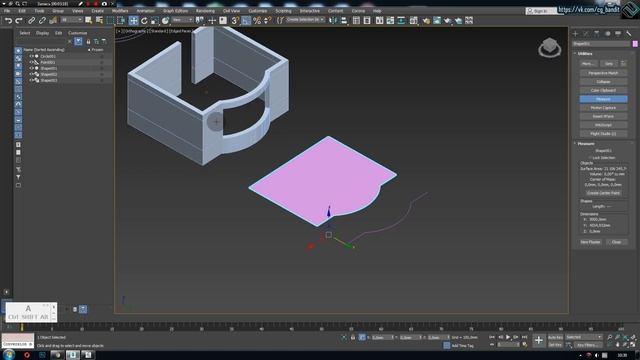The image size is (640, 360).
Task: Switch to the Hierarchy command panel tab
Action: (597, 33)
